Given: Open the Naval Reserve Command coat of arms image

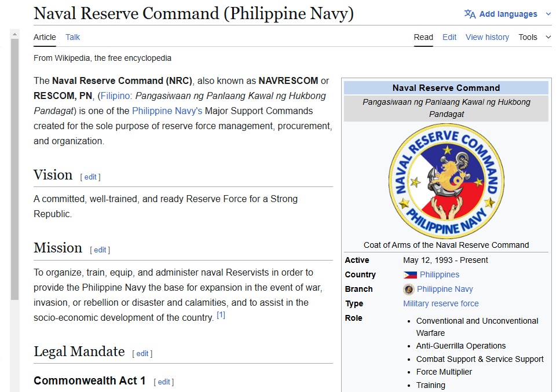Looking at the screenshot, I should pyautogui.click(x=446, y=181).
